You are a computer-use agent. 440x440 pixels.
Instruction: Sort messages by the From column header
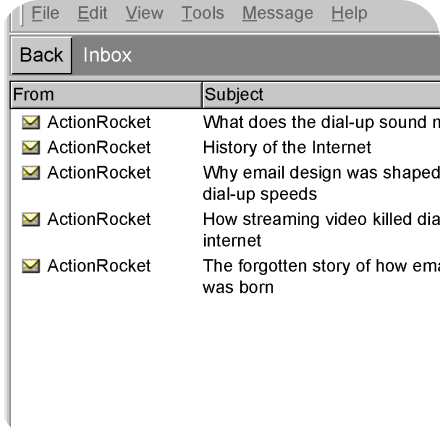click(x=106, y=95)
